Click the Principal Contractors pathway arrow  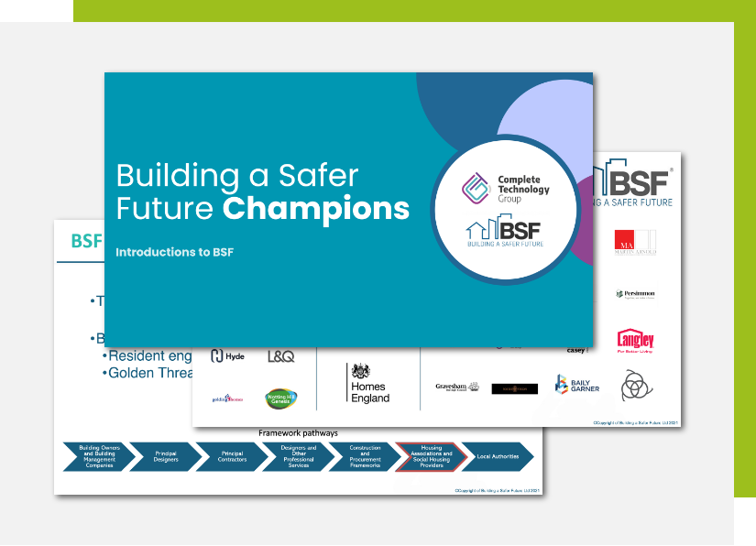(233, 456)
